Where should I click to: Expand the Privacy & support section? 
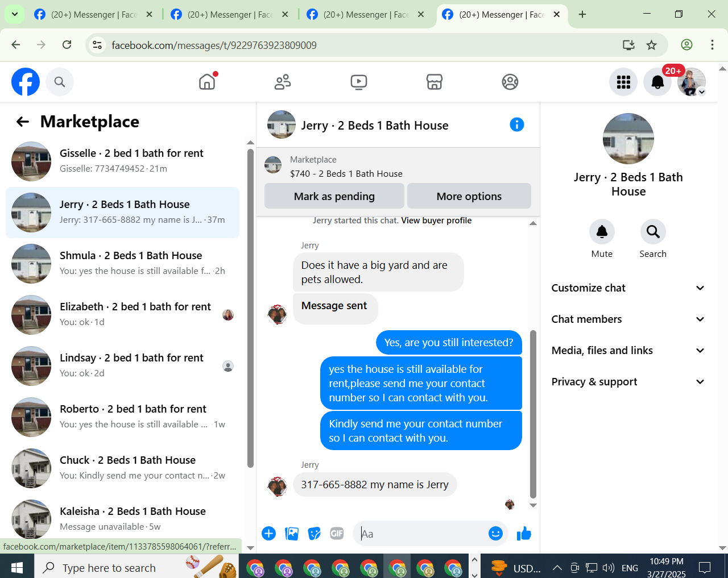coord(628,382)
